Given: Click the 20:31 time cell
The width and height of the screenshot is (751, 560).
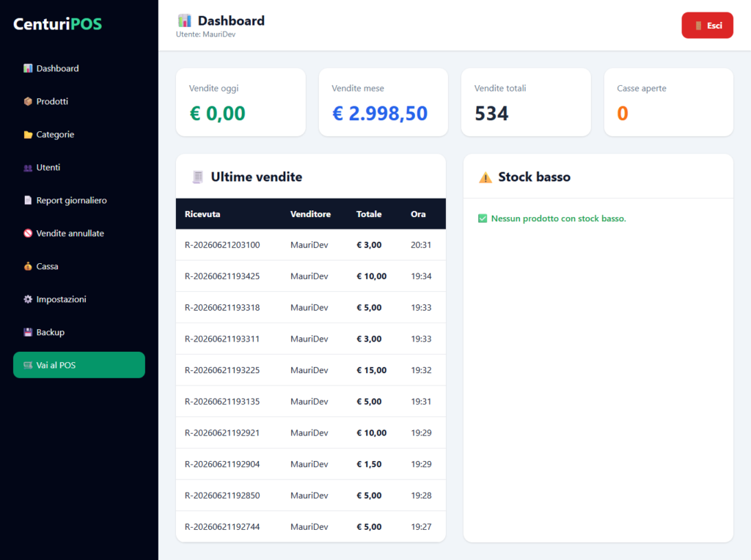Looking at the screenshot, I should point(421,245).
